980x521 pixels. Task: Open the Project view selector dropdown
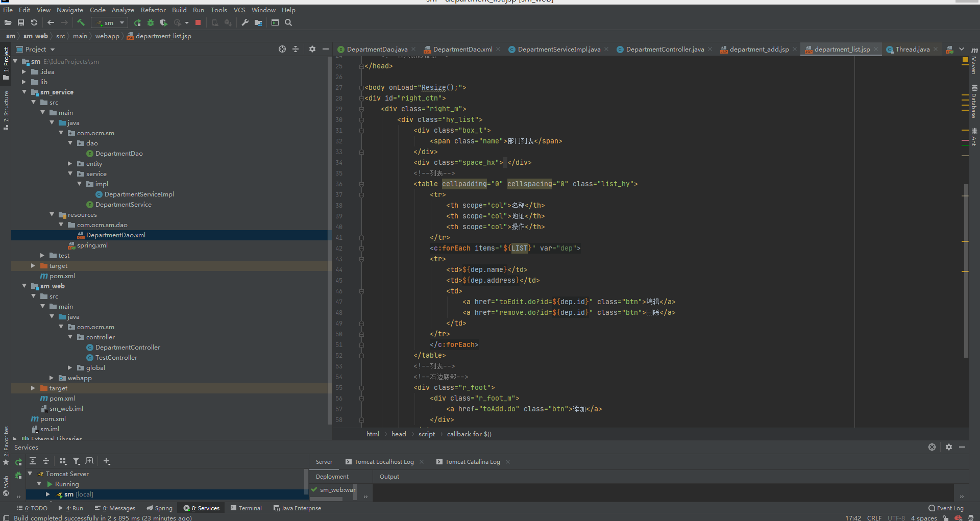click(35, 49)
